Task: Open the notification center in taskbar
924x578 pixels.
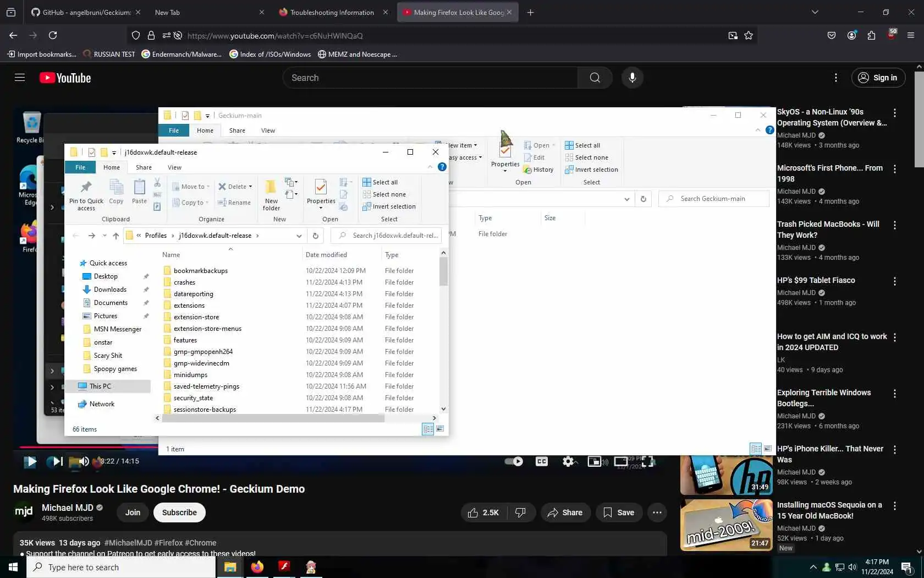Action: [x=907, y=567]
